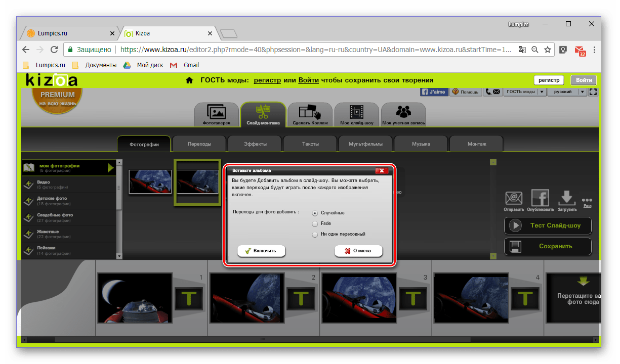Select the Слайд-монтажа scissors section

click(x=263, y=114)
